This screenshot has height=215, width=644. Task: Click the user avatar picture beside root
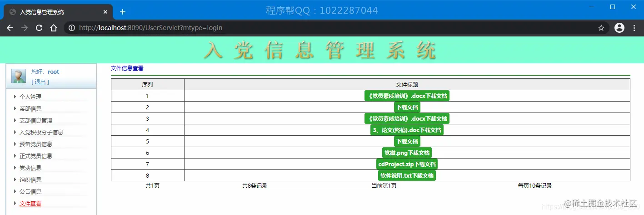(19, 76)
